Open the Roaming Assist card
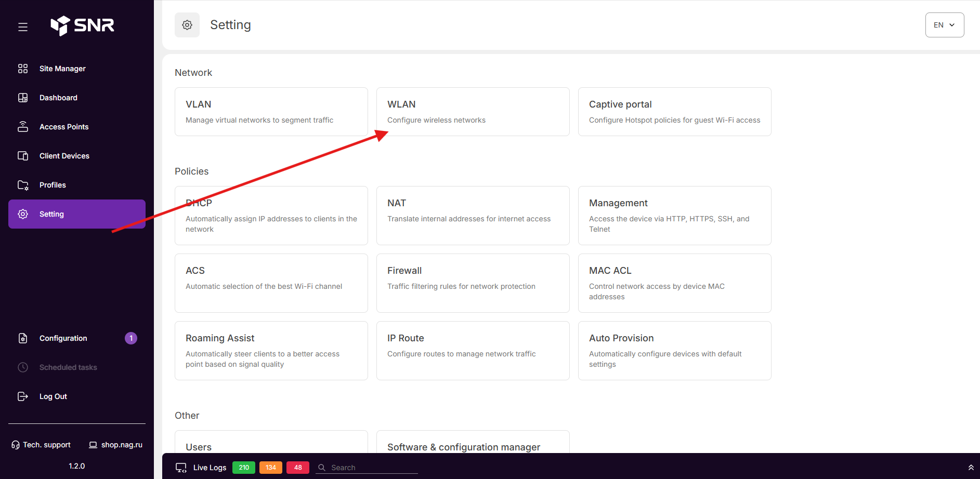Screen dimensions: 980x479 [271, 351]
